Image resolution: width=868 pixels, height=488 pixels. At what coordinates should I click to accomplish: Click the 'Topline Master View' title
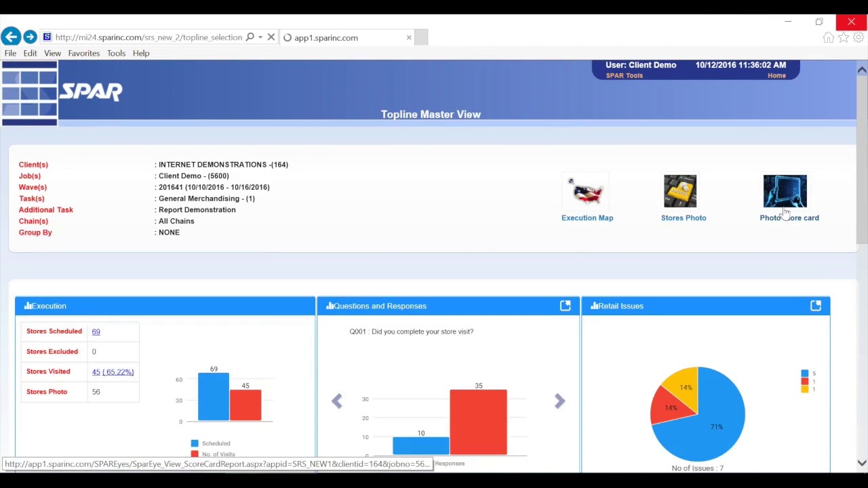coord(431,115)
